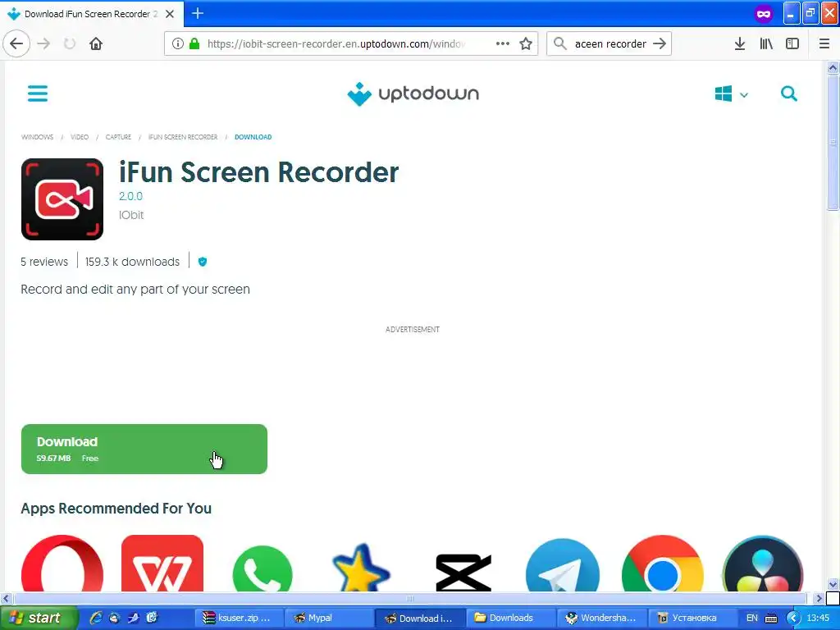Image resolution: width=840 pixels, height=630 pixels.
Task: Go to the CAPTURE breadcrumb
Action: 118,137
